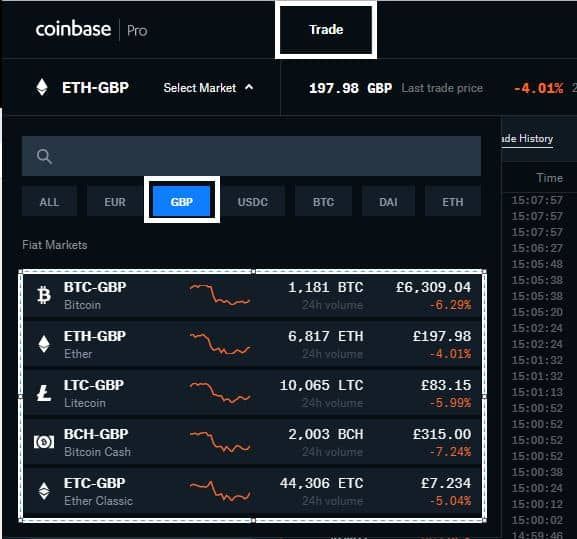
Task: Click the chevron arrow next to Select Market
Action: tap(249, 87)
